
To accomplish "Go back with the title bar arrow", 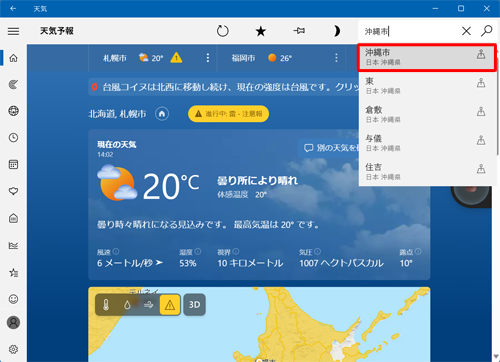I will pyautogui.click(x=13, y=8).
